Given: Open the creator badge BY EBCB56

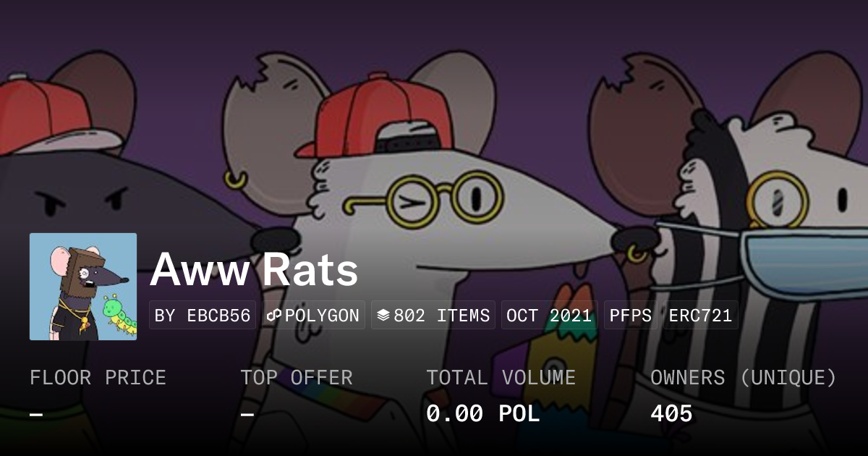Looking at the screenshot, I should (203, 316).
